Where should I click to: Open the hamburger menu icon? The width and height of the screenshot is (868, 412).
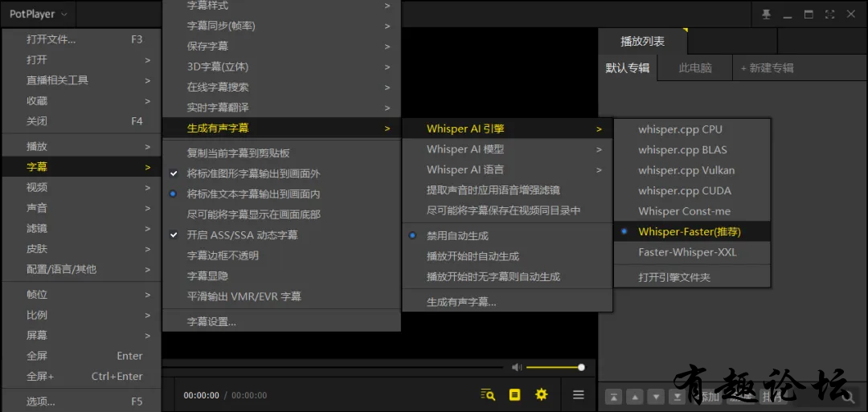(x=579, y=394)
